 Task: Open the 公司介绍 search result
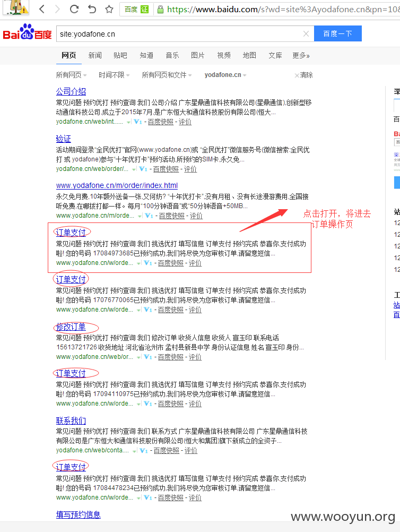(71, 92)
